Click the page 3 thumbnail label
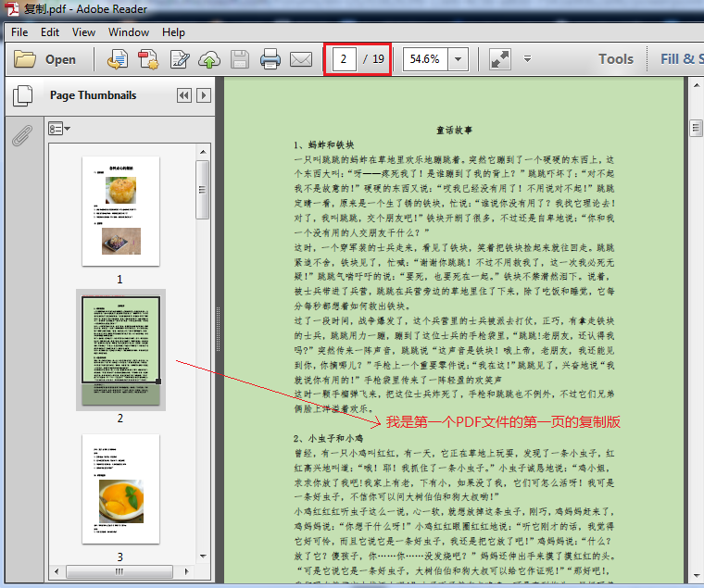The height and width of the screenshot is (588, 704). (x=119, y=557)
